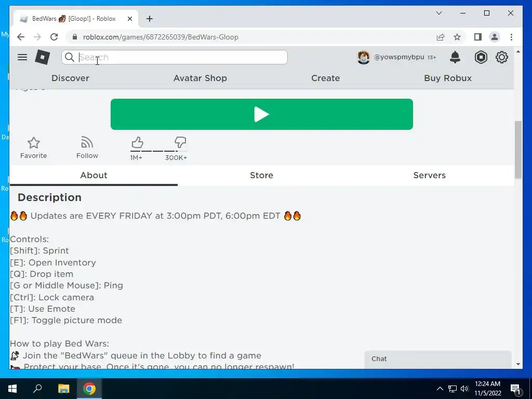The image size is (532, 399).
Task: Open the Robux balance icon
Action: [481, 57]
